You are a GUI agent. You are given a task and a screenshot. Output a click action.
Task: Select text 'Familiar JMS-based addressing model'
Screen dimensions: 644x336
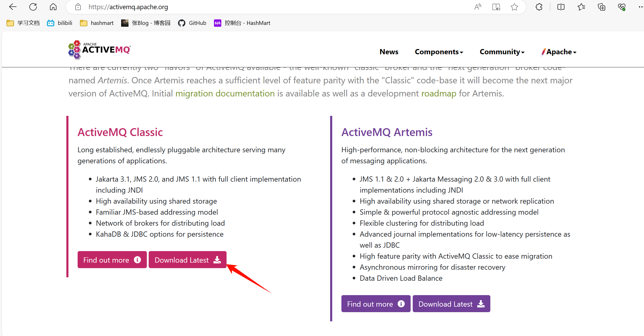[x=157, y=212]
